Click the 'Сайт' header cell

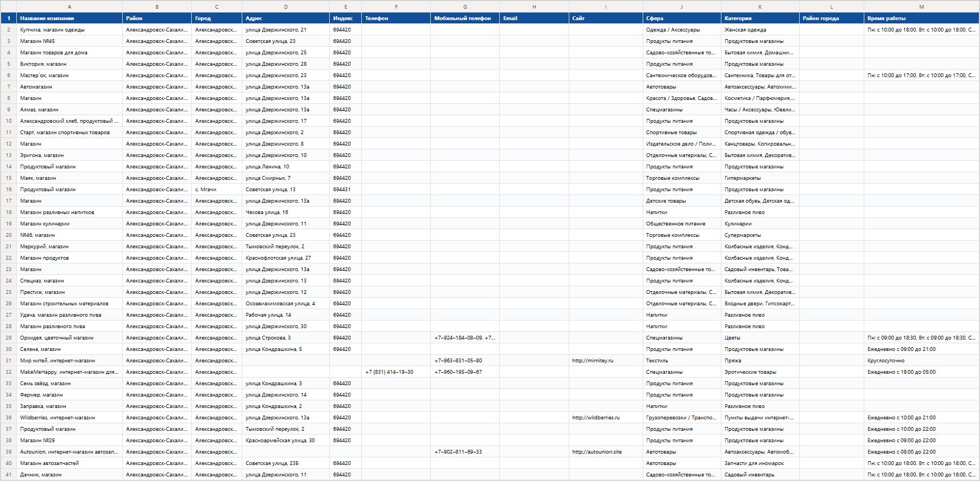tap(606, 18)
